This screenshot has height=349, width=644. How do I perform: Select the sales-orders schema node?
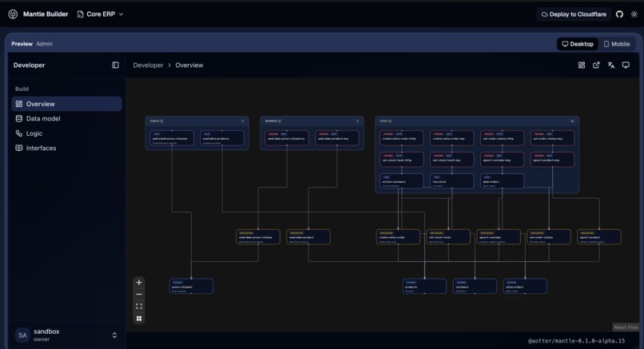525,286
